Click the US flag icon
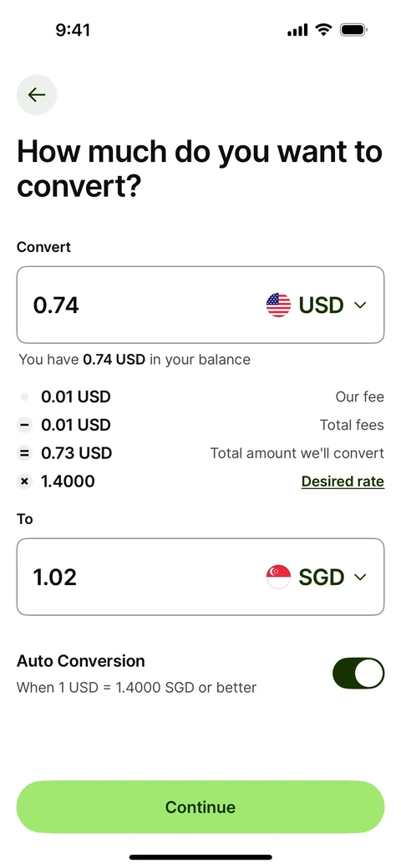 pyautogui.click(x=278, y=305)
